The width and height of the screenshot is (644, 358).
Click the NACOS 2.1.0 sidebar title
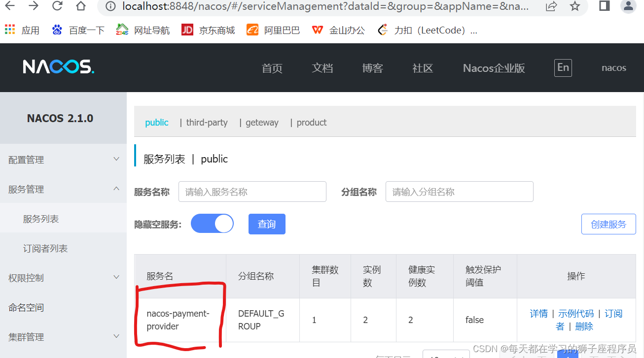pos(60,118)
